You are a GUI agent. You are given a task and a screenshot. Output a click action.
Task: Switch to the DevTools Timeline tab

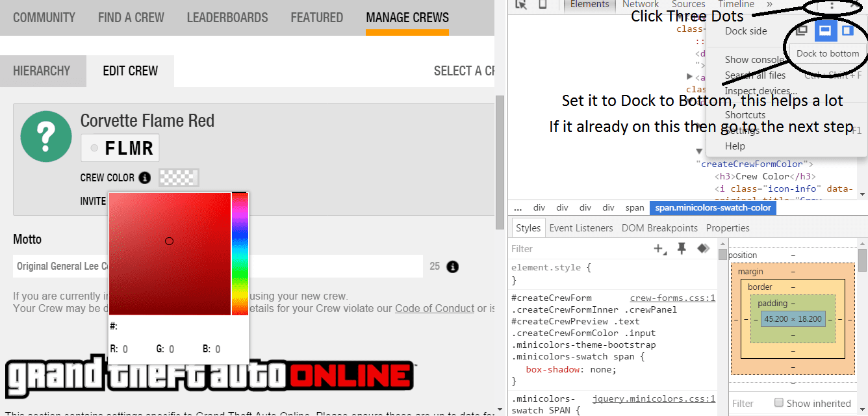736,5
